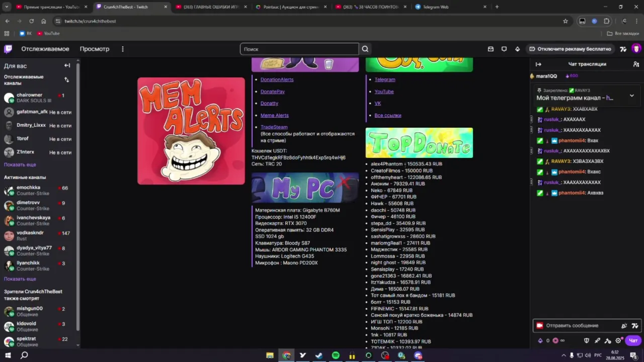This screenshot has height=362, width=644.
Task: Expand the pinned message chevron
Action: click(632, 96)
